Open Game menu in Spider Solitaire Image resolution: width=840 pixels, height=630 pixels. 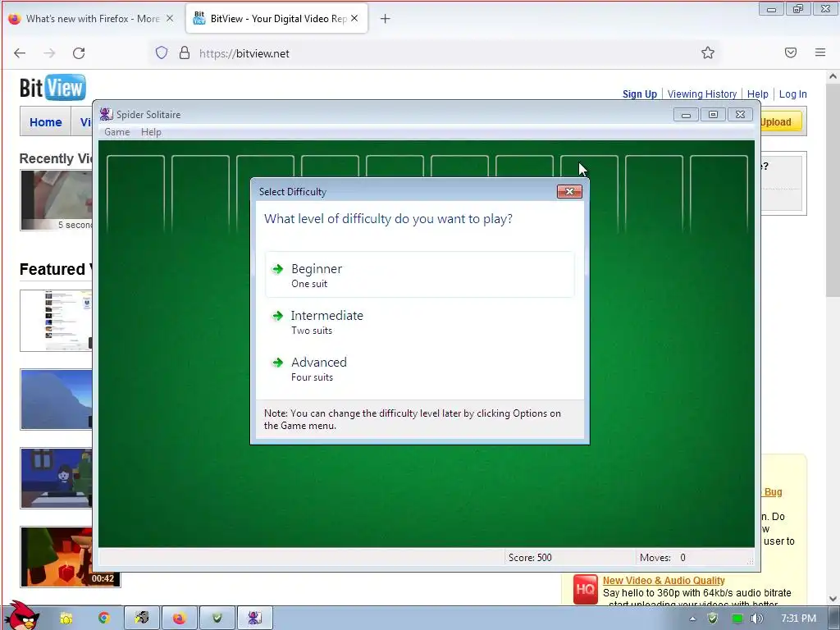[116, 132]
